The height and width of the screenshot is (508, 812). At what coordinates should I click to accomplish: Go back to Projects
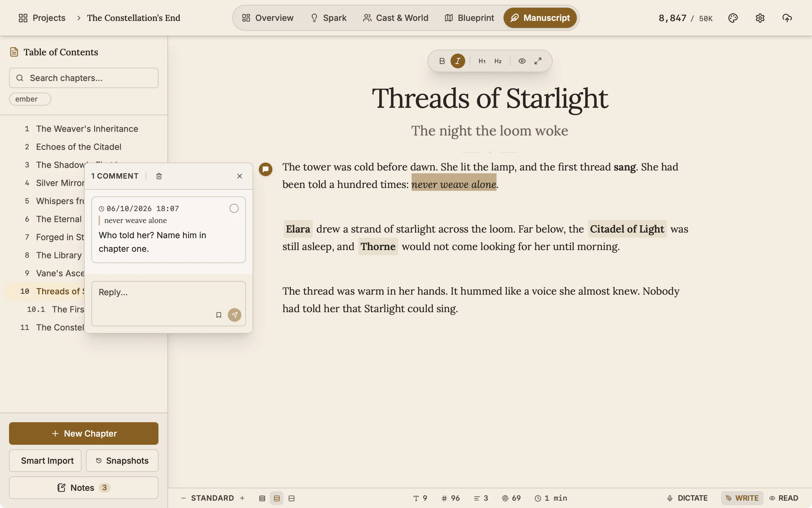[42, 18]
